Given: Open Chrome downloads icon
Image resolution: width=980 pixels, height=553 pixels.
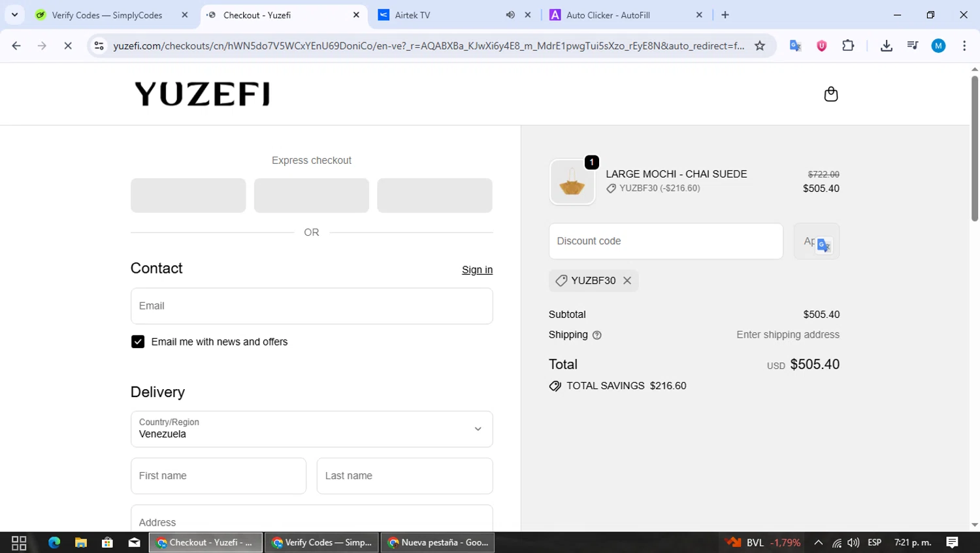Looking at the screenshot, I should tap(886, 46).
